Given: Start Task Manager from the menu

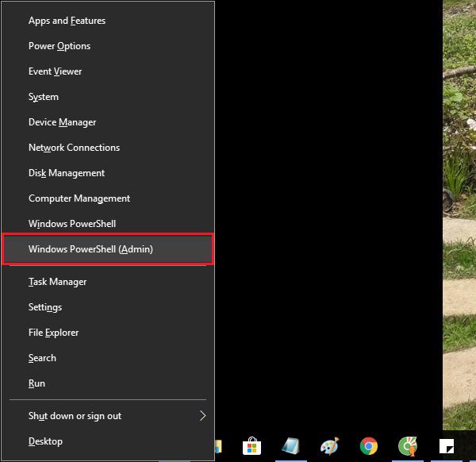Looking at the screenshot, I should [57, 282].
